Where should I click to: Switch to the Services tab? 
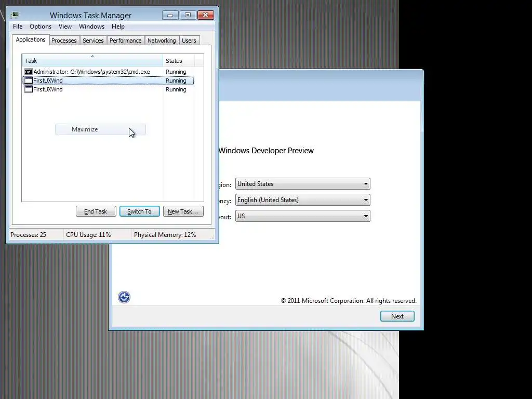click(94, 41)
